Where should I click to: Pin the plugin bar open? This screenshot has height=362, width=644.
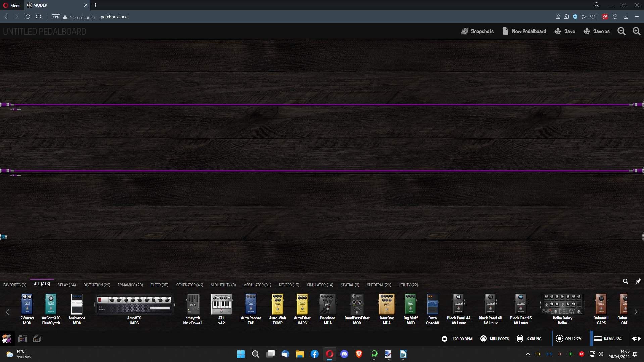click(638, 282)
